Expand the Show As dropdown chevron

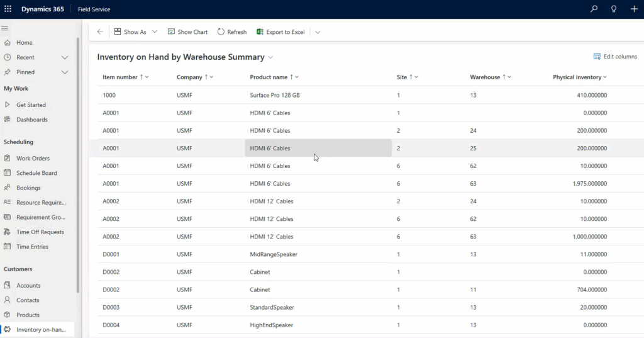155,31
